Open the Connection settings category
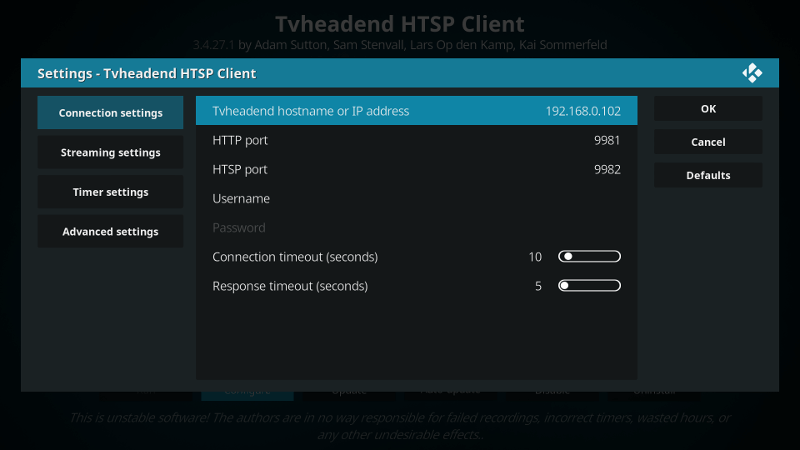The height and width of the screenshot is (450, 800). [110, 113]
